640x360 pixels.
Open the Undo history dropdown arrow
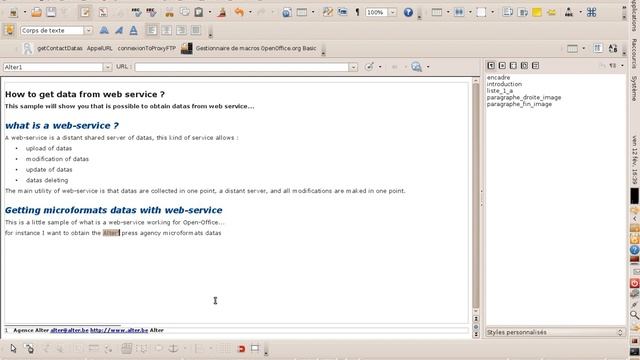tap(250, 12)
